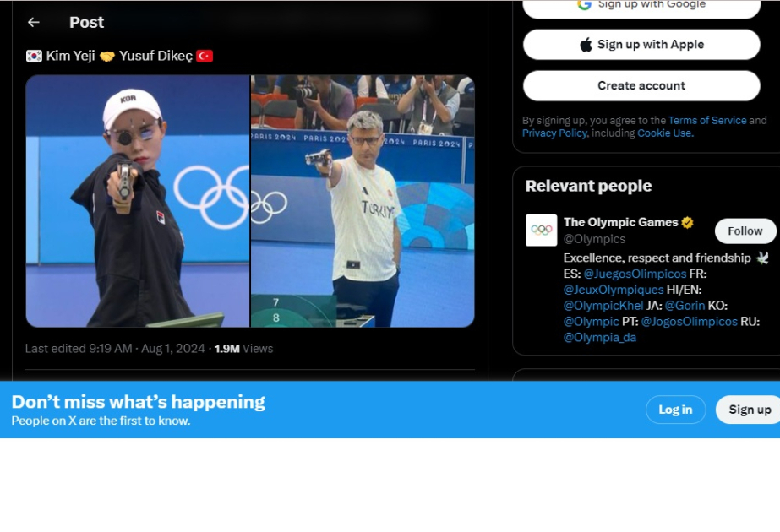Click Sign up with Google button
This screenshot has height=532, width=780.
point(641,7)
